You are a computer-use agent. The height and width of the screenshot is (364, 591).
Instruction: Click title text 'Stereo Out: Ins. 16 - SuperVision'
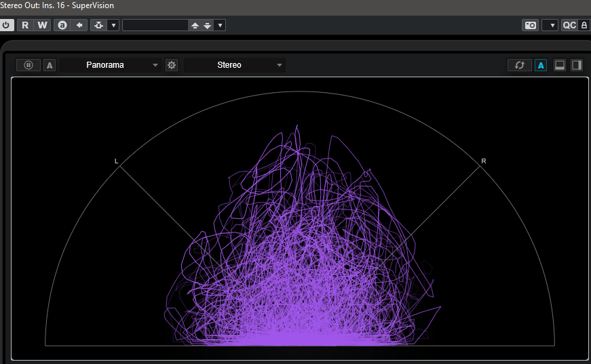tap(57, 5)
